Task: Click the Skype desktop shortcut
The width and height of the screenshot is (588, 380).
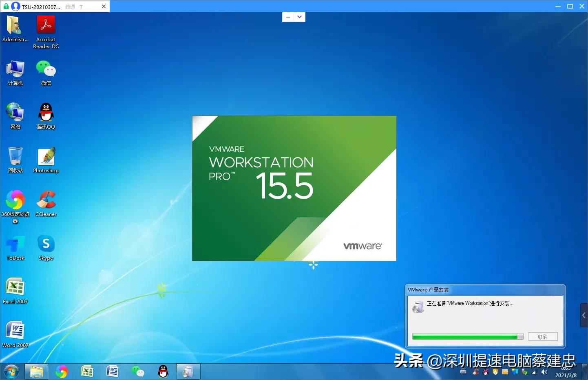Action: click(x=46, y=244)
